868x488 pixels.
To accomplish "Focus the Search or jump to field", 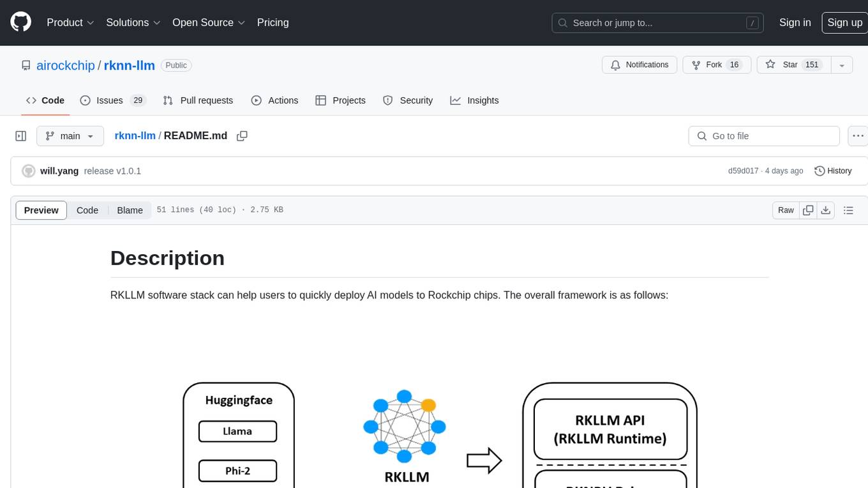I will [x=659, y=22].
